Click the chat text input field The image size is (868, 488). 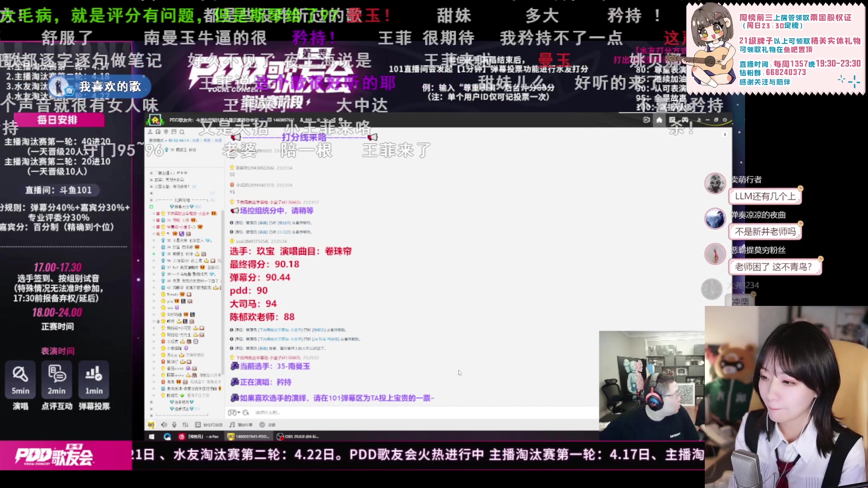click(425, 413)
